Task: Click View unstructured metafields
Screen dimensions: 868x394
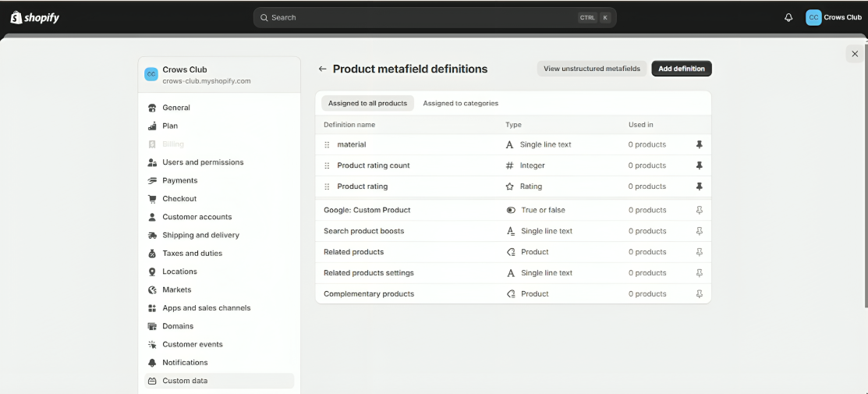Action: click(x=592, y=69)
